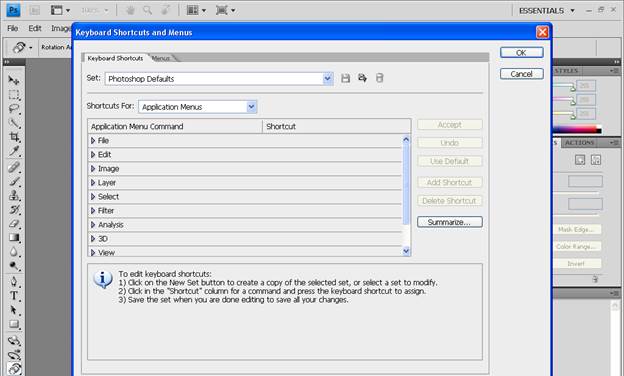This screenshot has width=624, height=376.
Task: Select the Blur tool
Action: [14, 252]
